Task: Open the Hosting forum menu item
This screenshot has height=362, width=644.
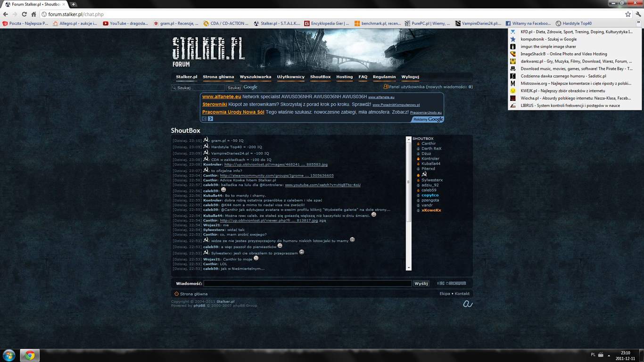Action: pyautogui.click(x=344, y=77)
